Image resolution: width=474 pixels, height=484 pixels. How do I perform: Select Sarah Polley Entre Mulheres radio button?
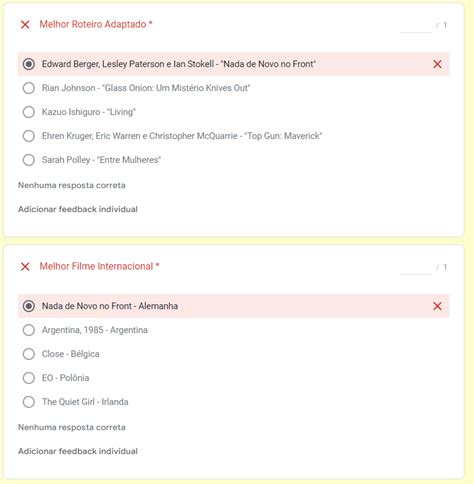(29, 160)
